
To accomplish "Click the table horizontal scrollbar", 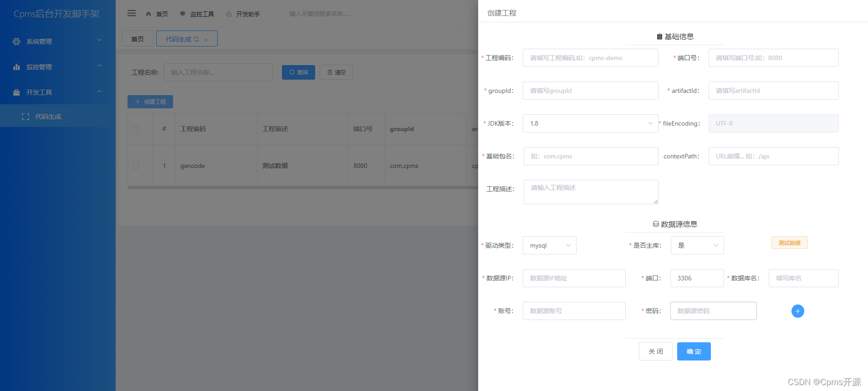I will coord(303,187).
